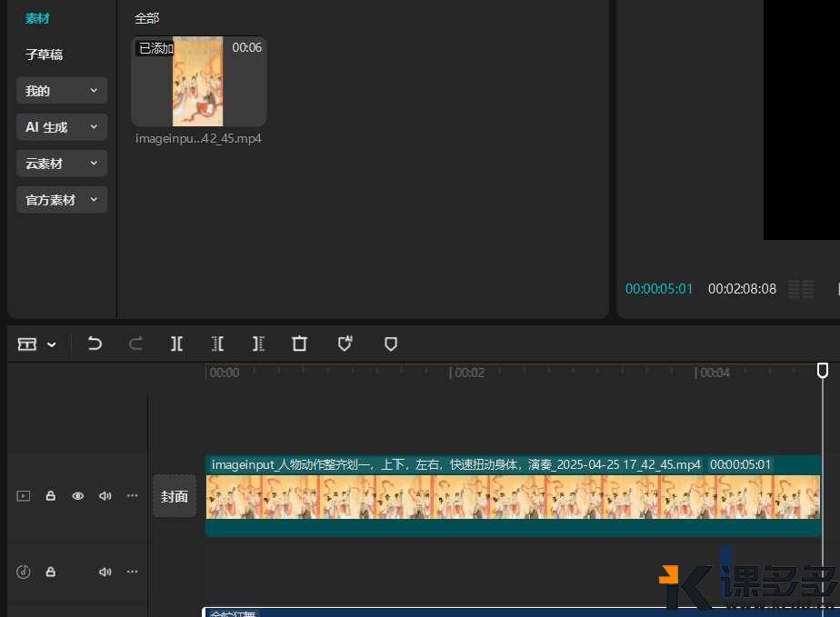Redo the undone edit
The image size is (840, 617).
136,343
